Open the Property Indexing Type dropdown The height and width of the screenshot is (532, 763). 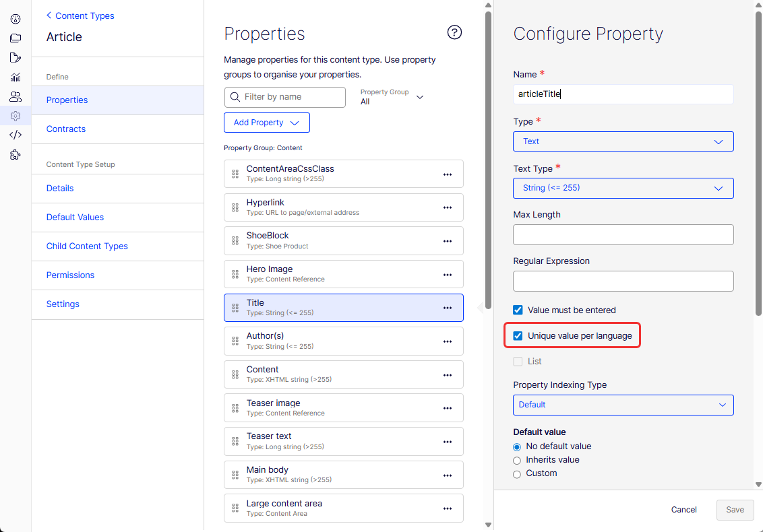pyautogui.click(x=623, y=405)
